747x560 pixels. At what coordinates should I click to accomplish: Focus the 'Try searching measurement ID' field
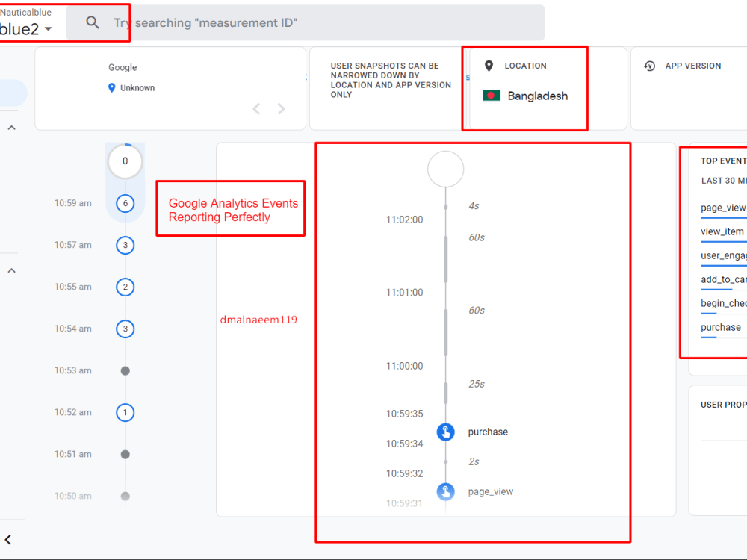pos(305,23)
